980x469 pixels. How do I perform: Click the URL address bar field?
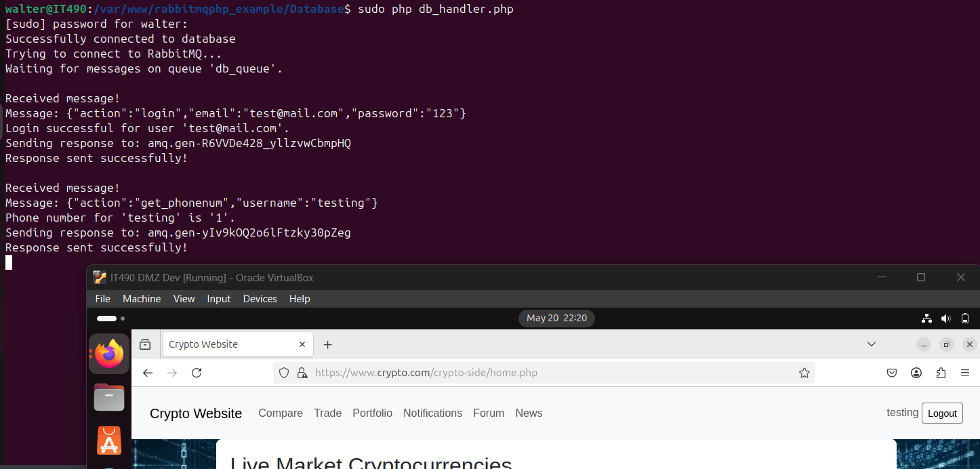542,373
